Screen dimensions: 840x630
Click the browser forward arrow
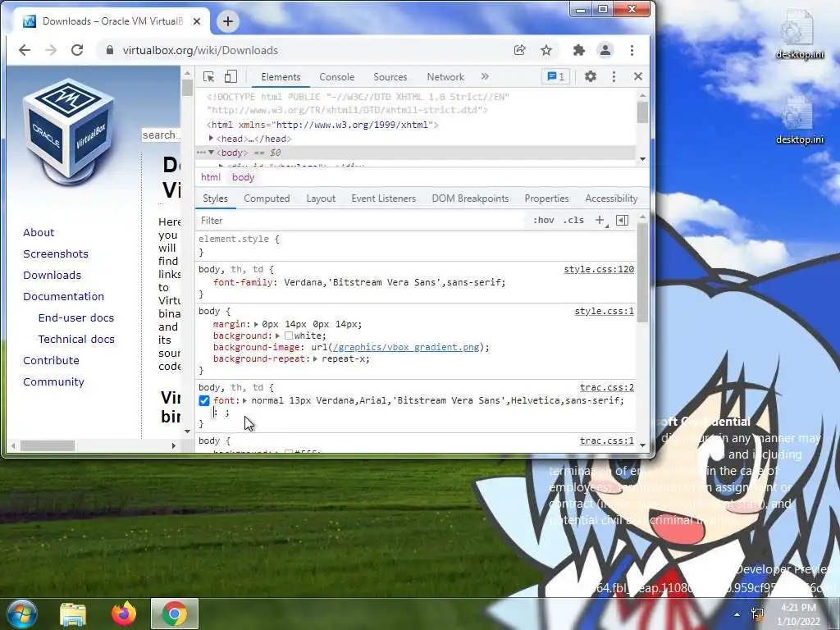pyautogui.click(x=51, y=50)
